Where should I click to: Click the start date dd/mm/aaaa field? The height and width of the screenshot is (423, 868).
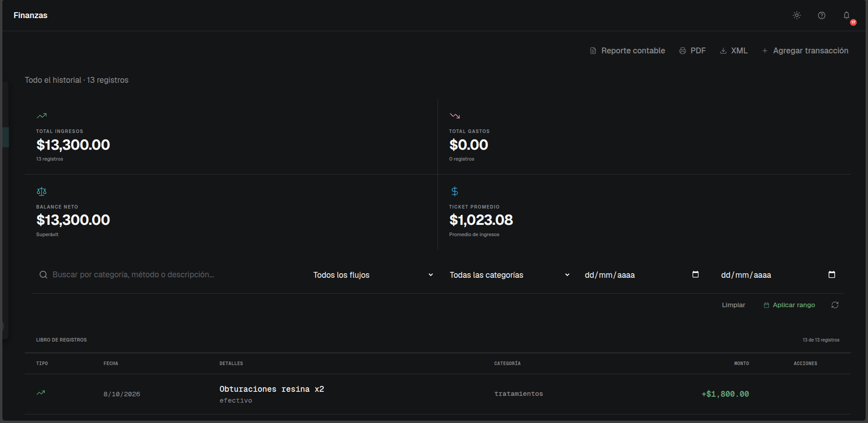tap(610, 275)
